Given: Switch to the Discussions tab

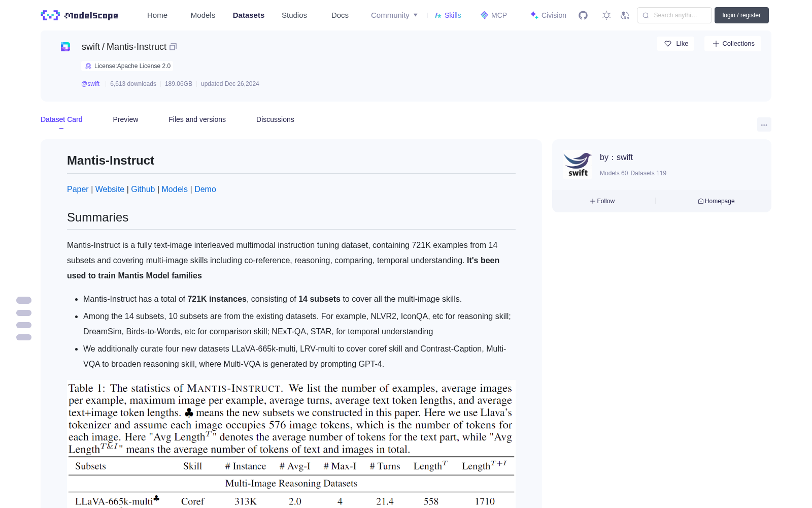Looking at the screenshot, I should (x=275, y=119).
